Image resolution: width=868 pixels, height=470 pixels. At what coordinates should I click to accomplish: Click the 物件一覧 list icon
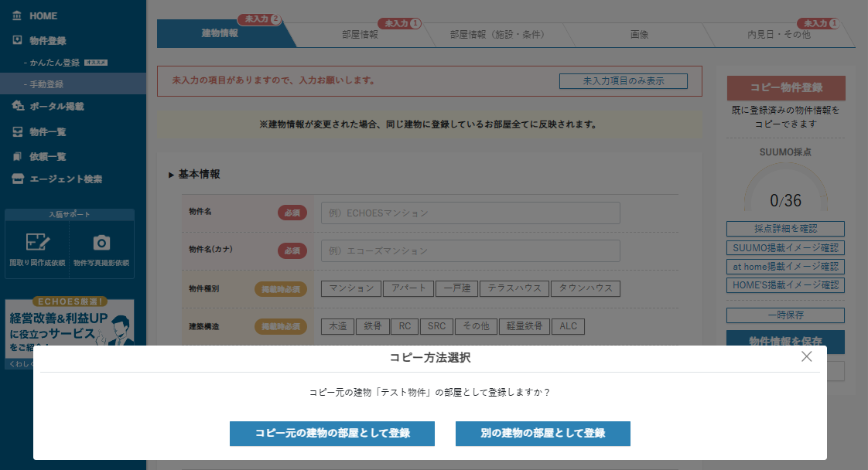[17, 132]
